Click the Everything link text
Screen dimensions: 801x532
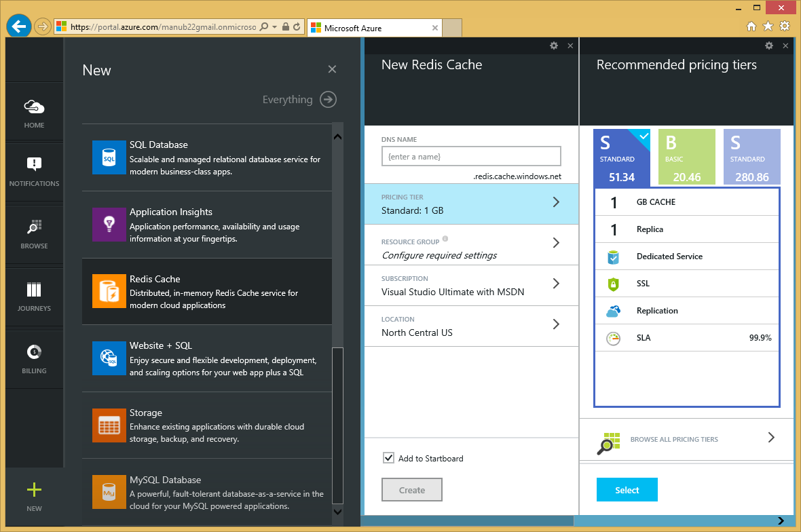point(287,100)
